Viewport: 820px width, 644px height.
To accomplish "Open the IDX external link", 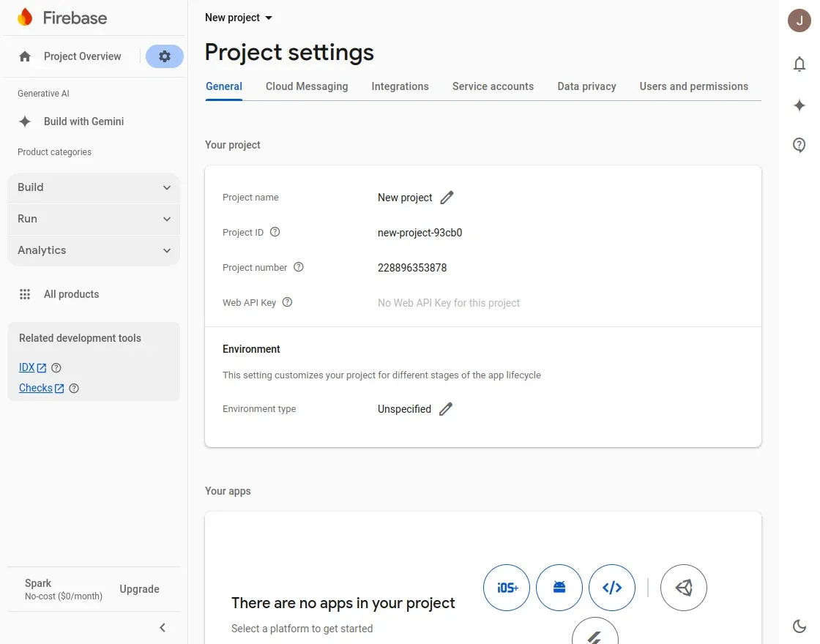I will 32,367.
